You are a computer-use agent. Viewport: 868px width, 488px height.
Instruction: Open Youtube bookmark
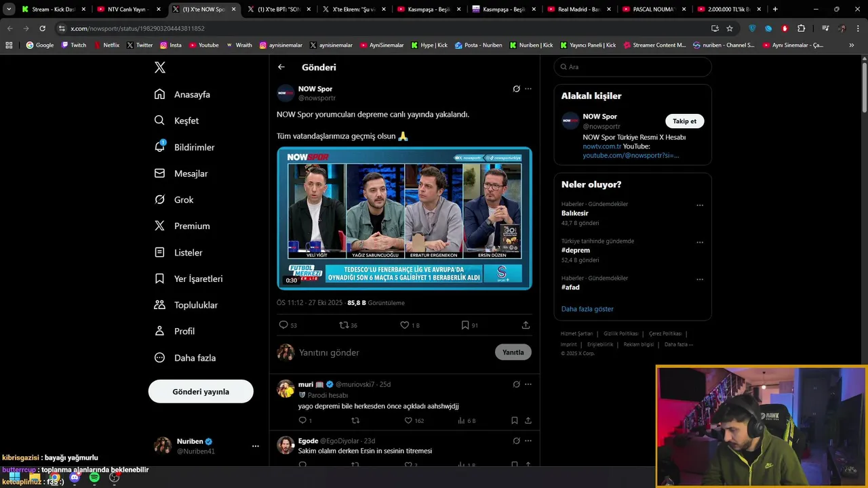point(204,45)
